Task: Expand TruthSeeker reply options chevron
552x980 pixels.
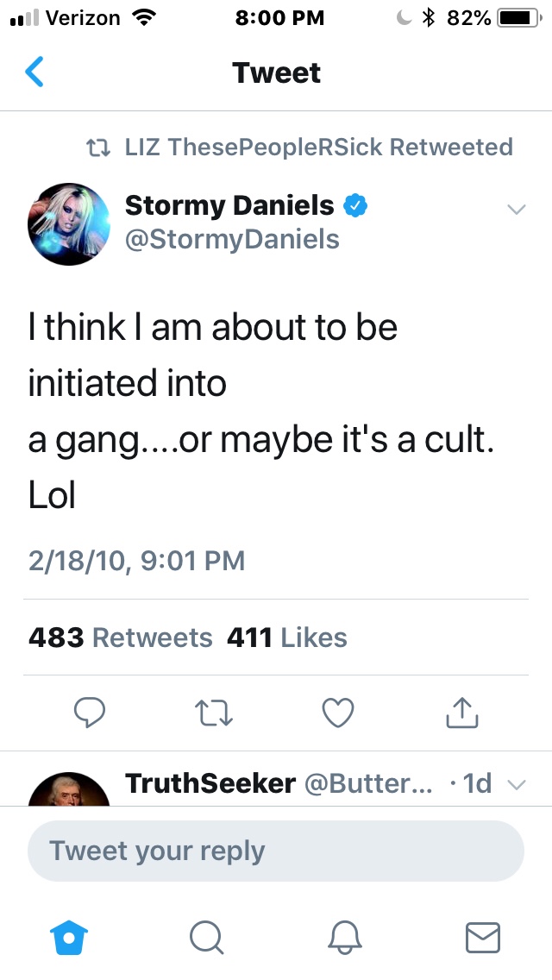Action: pos(515,784)
